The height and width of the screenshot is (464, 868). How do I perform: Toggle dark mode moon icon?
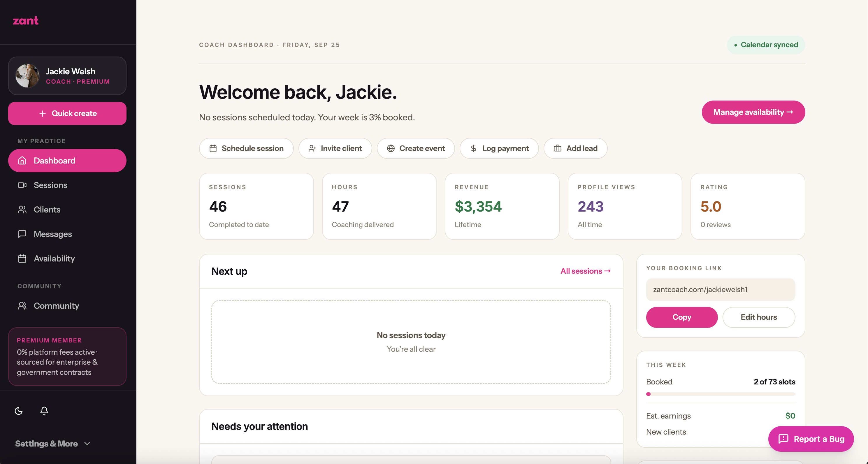pos(19,411)
